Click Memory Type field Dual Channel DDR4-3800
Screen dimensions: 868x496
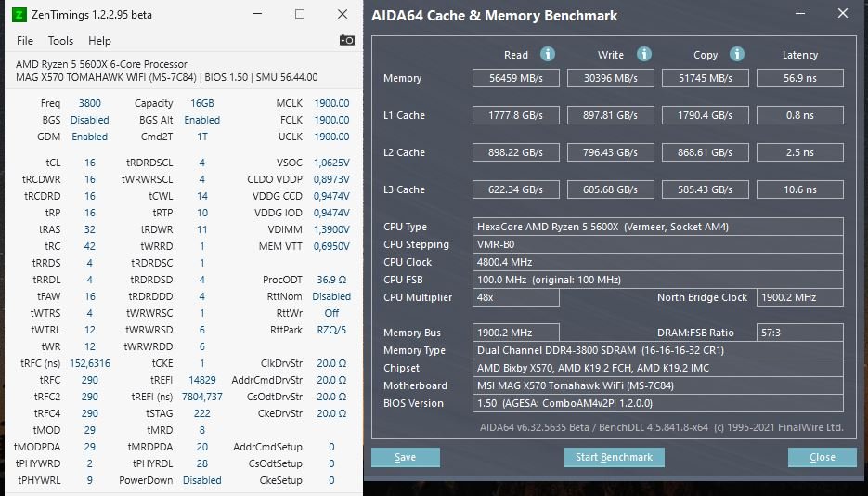coord(657,350)
